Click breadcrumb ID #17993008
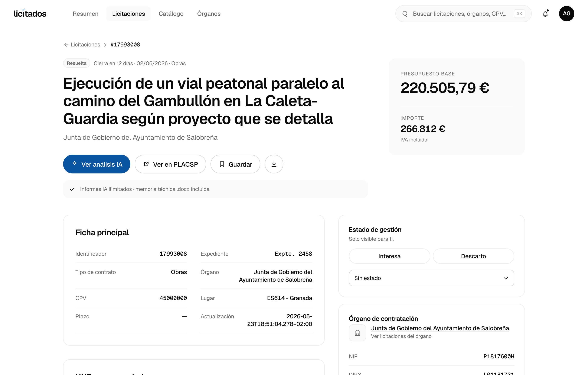 click(x=125, y=45)
